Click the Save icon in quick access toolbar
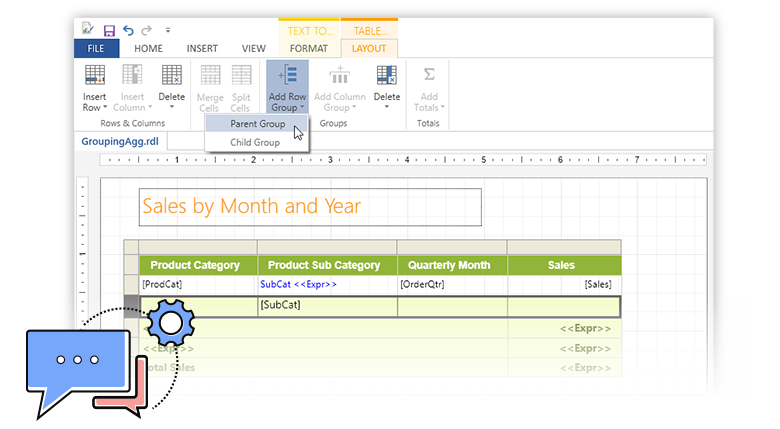This screenshot has width=780, height=429. point(109,30)
